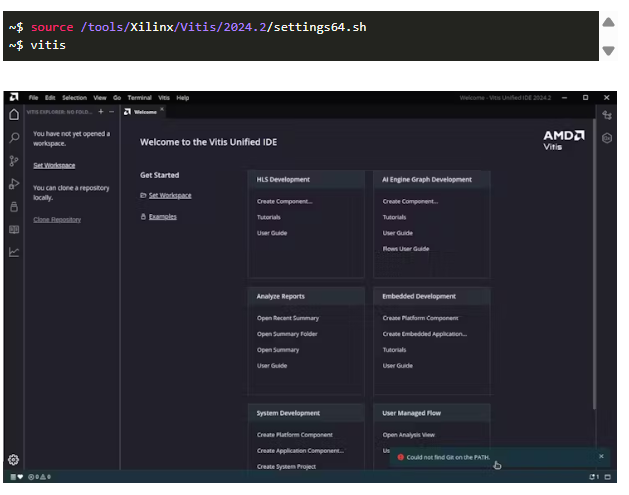Open the Vitis menu
Screen dimensions: 629x495
(x=164, y=98)
